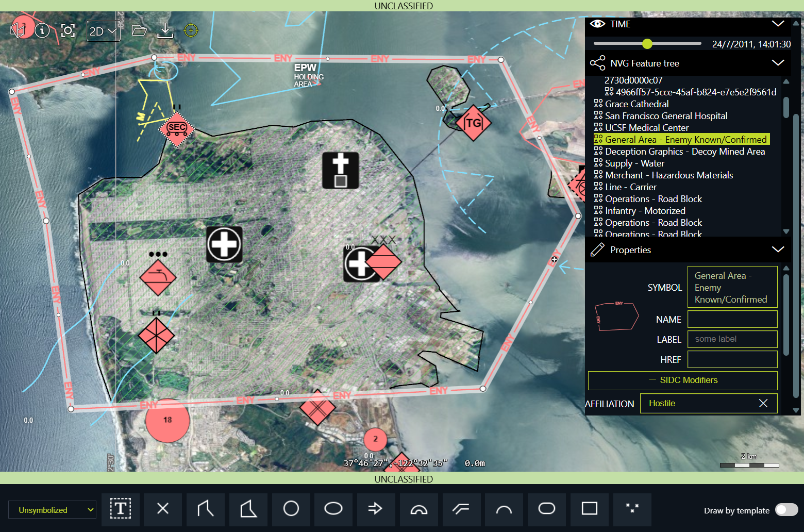This screenshot has width=804, height=532.
Task: Select the Corridor drawing tool
Action: tap(462, 509)
